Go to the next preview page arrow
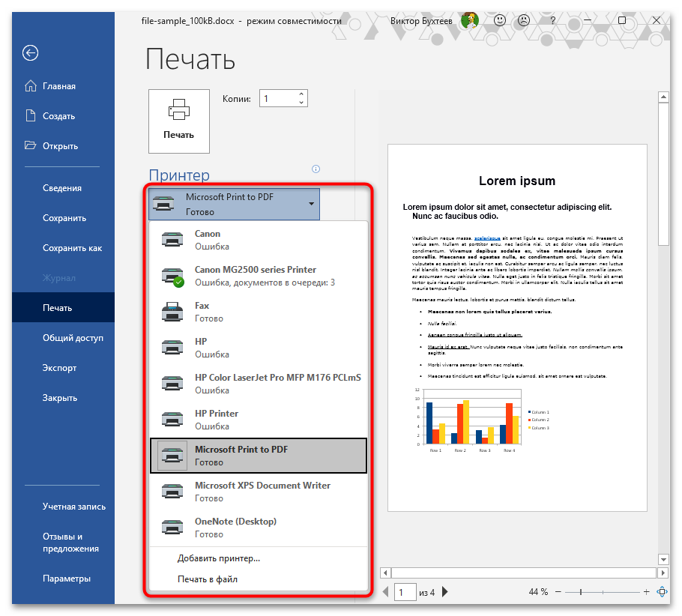 pos(445,591)
